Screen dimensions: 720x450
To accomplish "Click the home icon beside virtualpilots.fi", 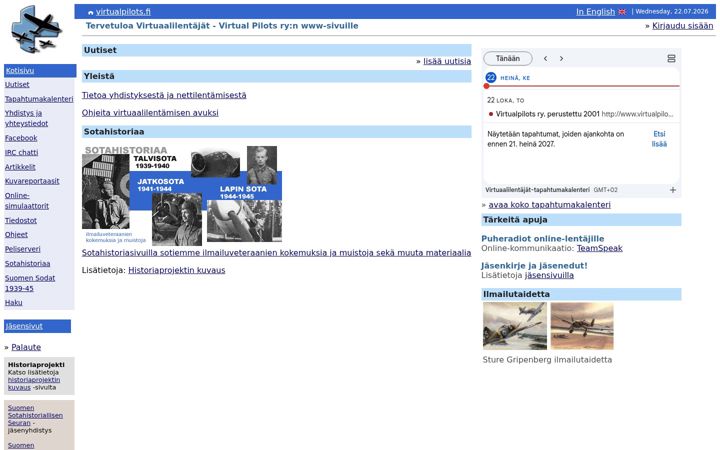I will 90,12.
